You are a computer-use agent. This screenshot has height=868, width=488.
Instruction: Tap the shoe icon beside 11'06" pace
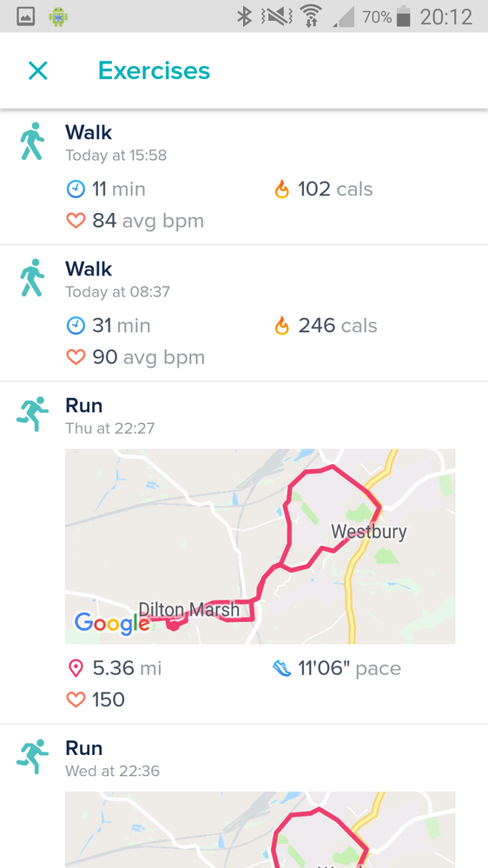coord(281,668)
